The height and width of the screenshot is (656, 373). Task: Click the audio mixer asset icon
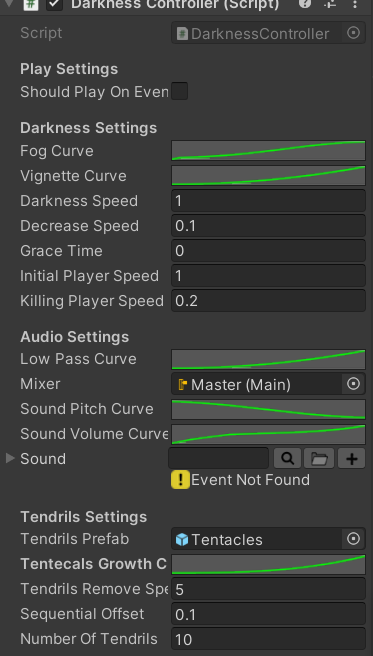182,384
